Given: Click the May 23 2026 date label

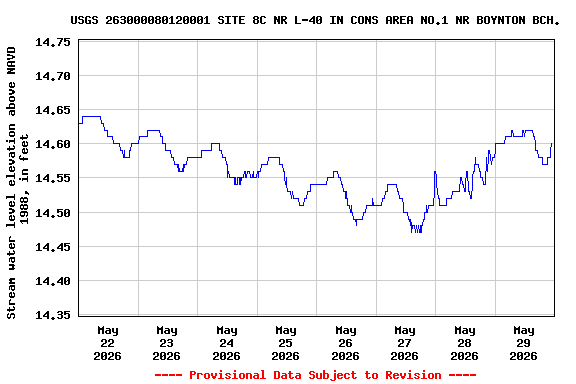Looking at the screenshot, I should click(x=166, y=343).
